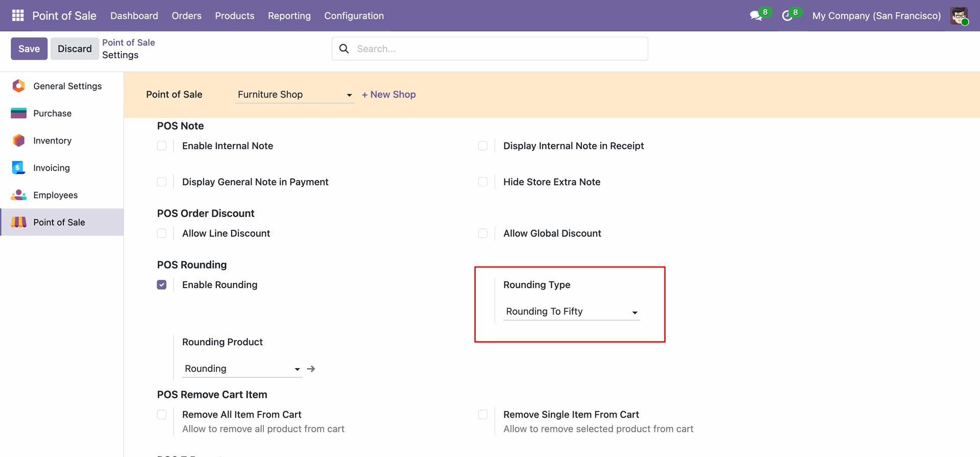Open the Configuration menu
Viewport: 980px width, 457px height.
coord(354,16)
